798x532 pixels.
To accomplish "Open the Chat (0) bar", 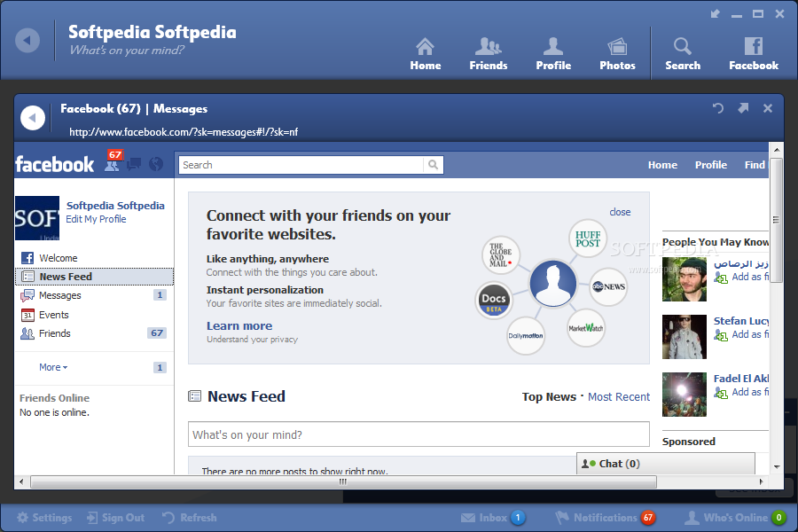I will [666, 464].
